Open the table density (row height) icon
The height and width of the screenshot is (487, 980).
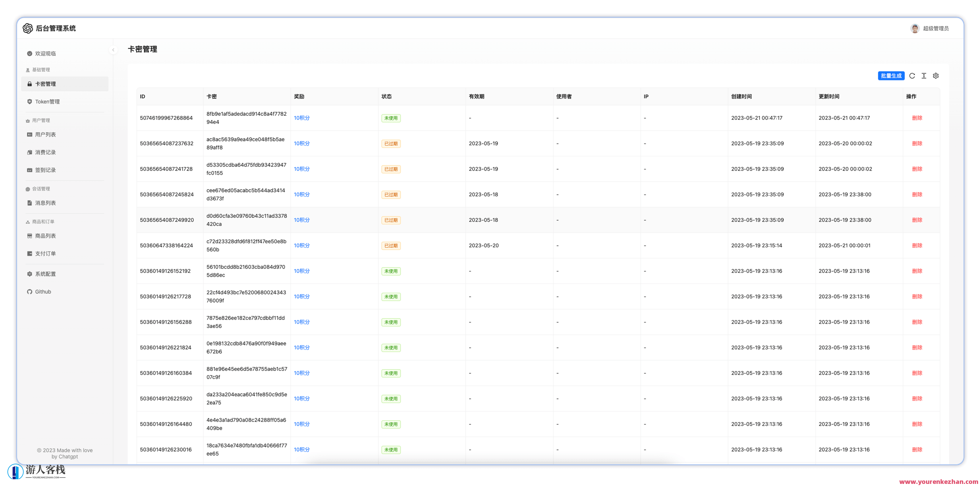tap(924, 76)
